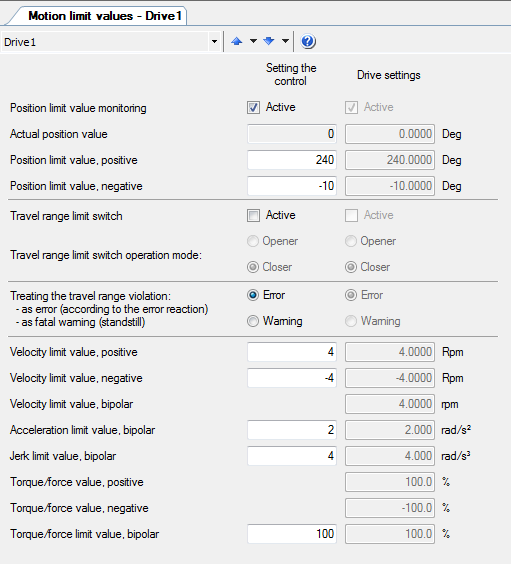The image size is (511, 564).
Task: Select the Closer radio button in control column
Action: [x=253, y=267]
